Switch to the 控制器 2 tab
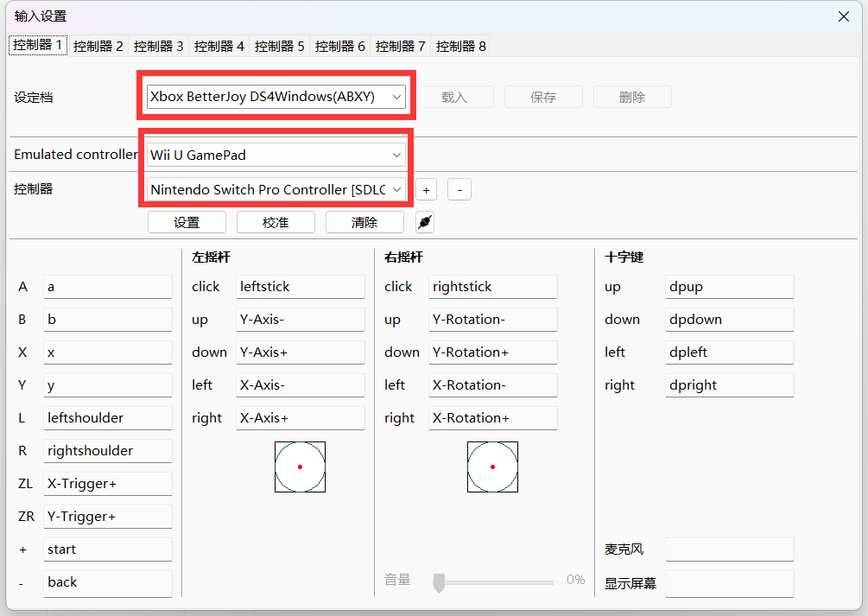Viewport: 868px width, 616px height. (98, 46)
